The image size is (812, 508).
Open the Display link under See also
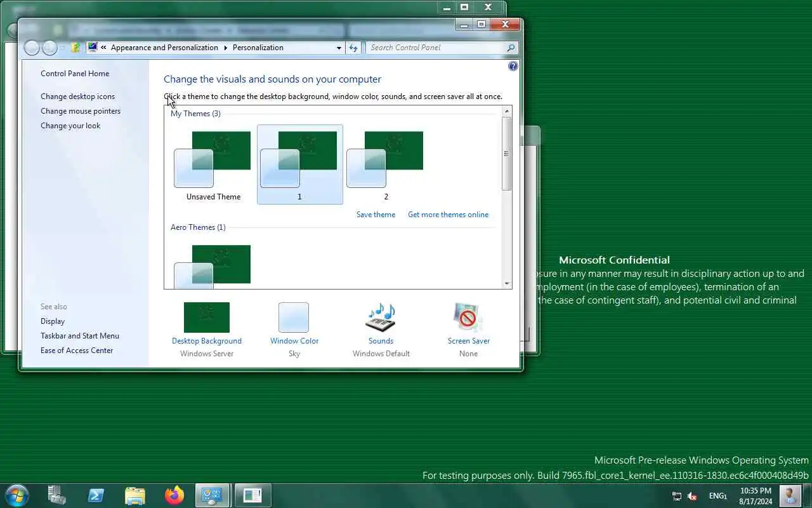53,321
